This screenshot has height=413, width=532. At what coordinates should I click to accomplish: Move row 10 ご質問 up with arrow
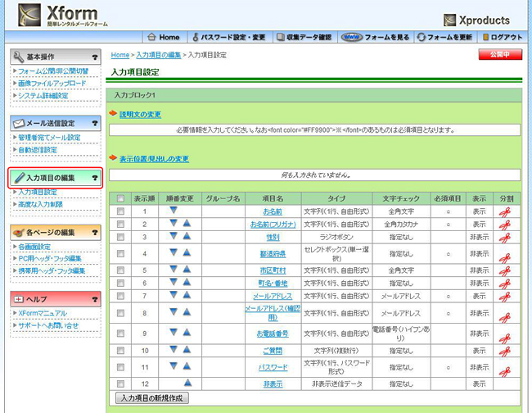coord(187,349)
